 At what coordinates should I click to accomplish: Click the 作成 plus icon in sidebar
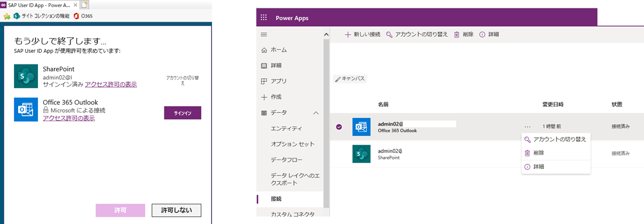point(264,97)
